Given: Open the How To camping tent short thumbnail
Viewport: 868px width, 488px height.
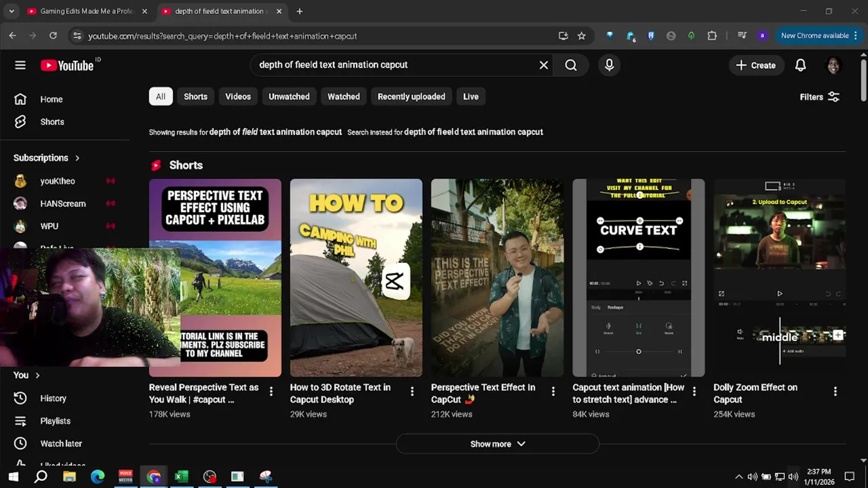Looking at the screenshot, I should 356,278.
